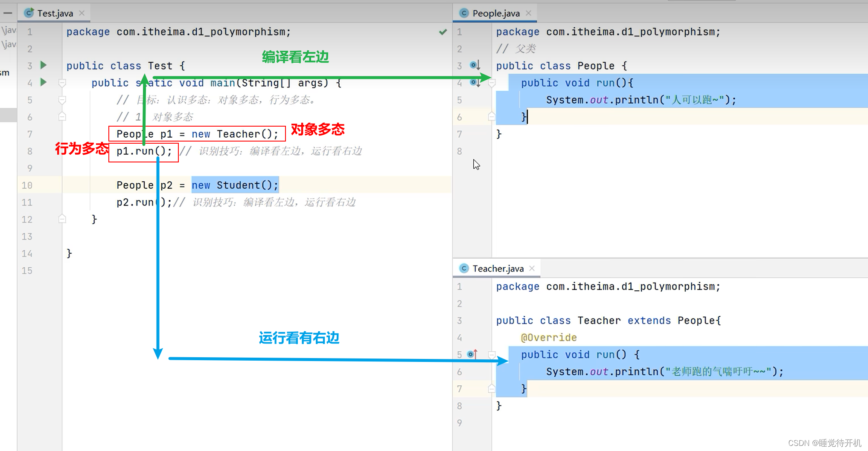Click overridden-method marker beside People run()

[475, 82]
